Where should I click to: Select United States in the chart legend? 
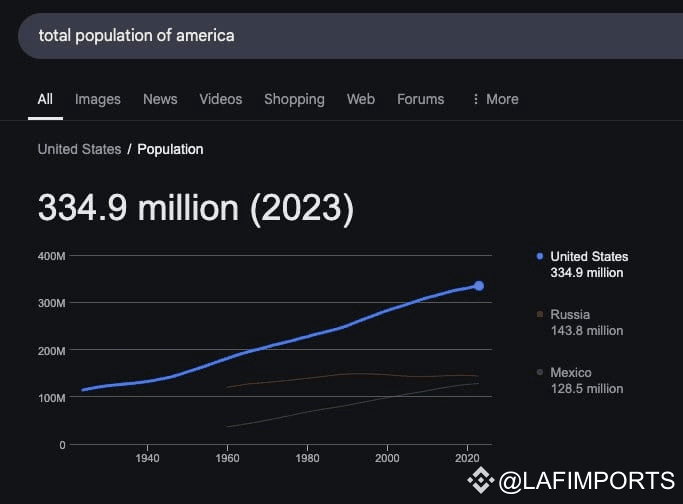tap(589, 257)
